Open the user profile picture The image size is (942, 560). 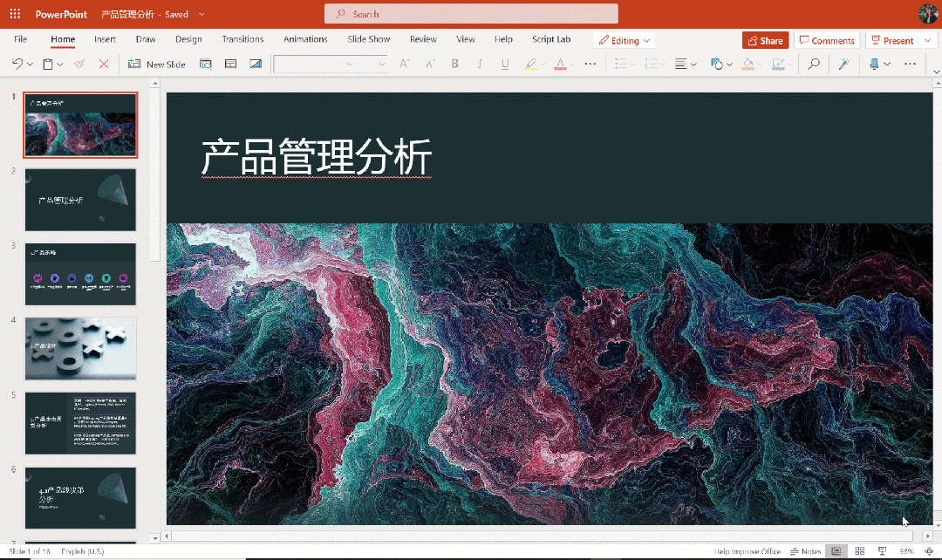[x=927, y=14]
